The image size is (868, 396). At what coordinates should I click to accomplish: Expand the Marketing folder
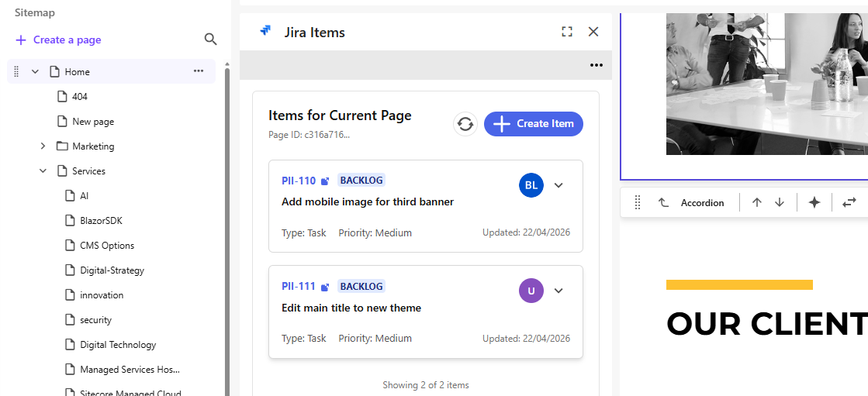pyautogui.click(x=43, y=146)
